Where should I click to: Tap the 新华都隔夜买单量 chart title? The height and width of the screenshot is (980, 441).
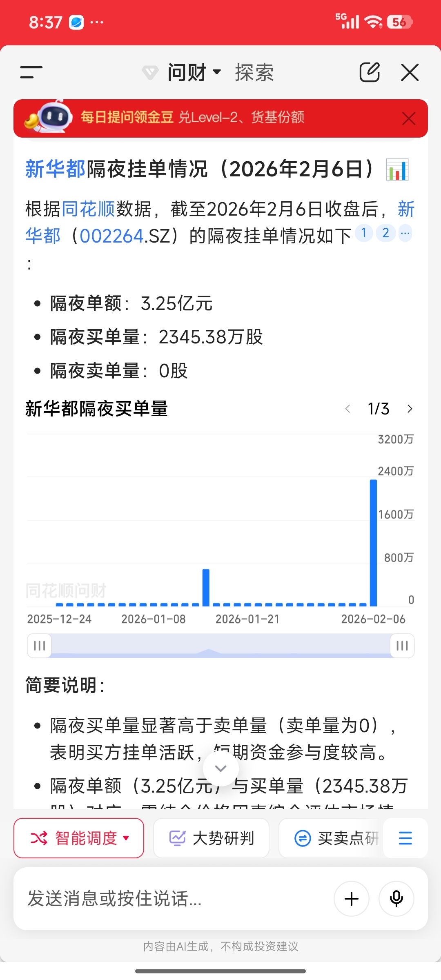click(97, 409)
